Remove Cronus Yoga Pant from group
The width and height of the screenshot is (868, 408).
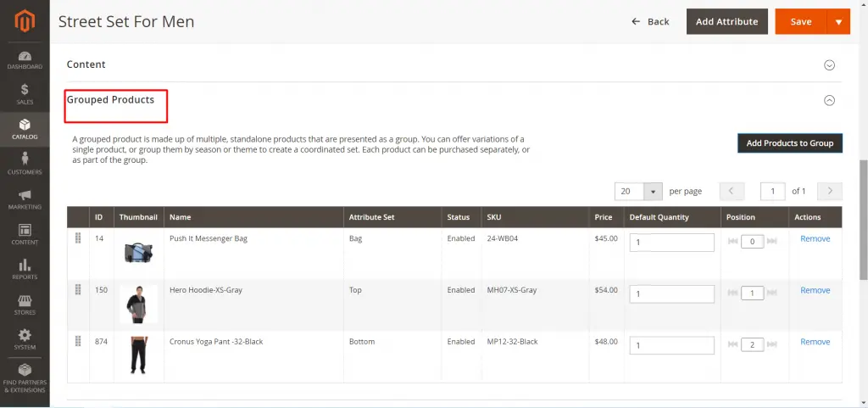coord(815,342)
